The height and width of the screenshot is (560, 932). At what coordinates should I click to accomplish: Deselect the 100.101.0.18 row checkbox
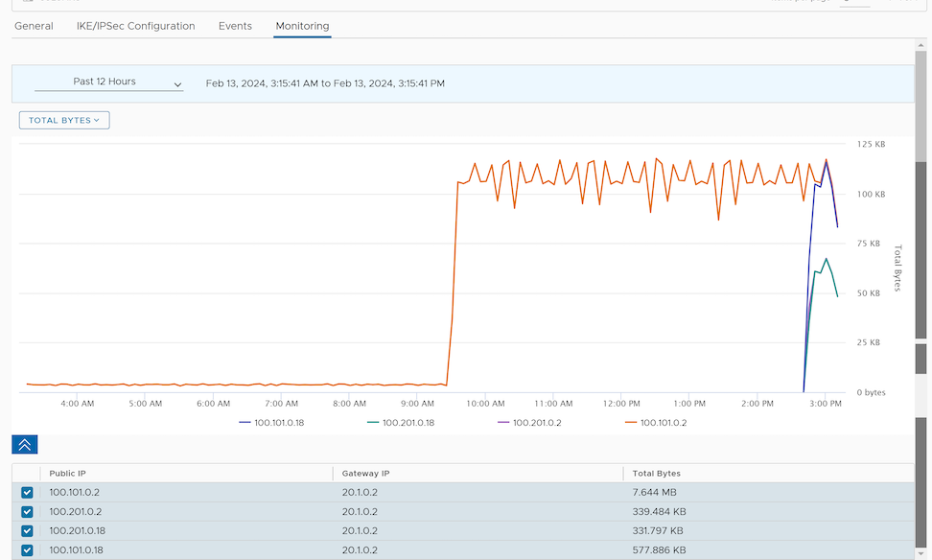pyautogui.click(x=27, y=549)
